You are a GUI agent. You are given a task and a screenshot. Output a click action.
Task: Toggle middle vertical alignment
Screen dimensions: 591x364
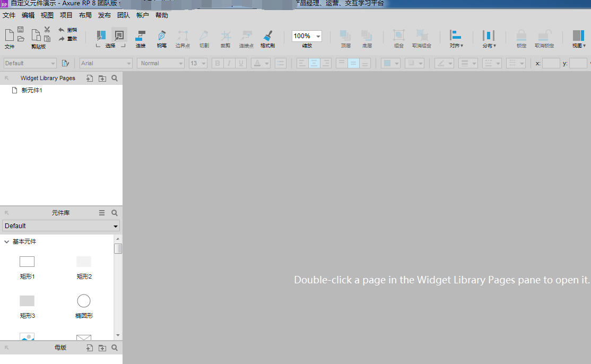point(353,63)
